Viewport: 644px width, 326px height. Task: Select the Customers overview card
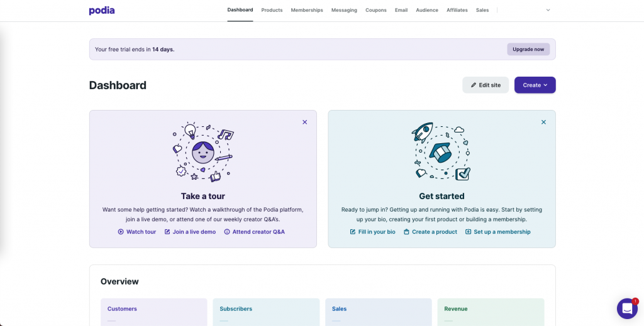153,312
